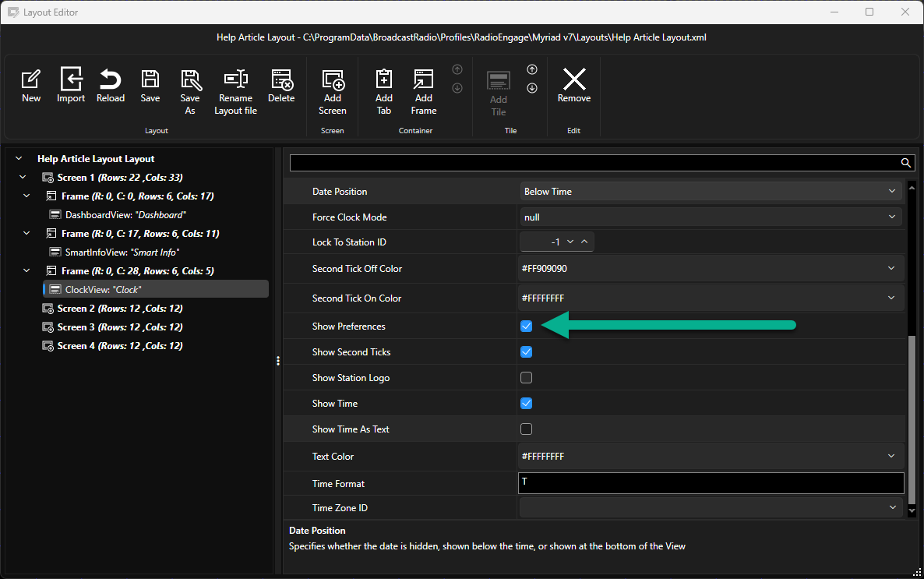The width and height of the screenshot is (924, 579).
Task: Open the Force Clock Mode dropdown
Action: click(x=710, y=217)
